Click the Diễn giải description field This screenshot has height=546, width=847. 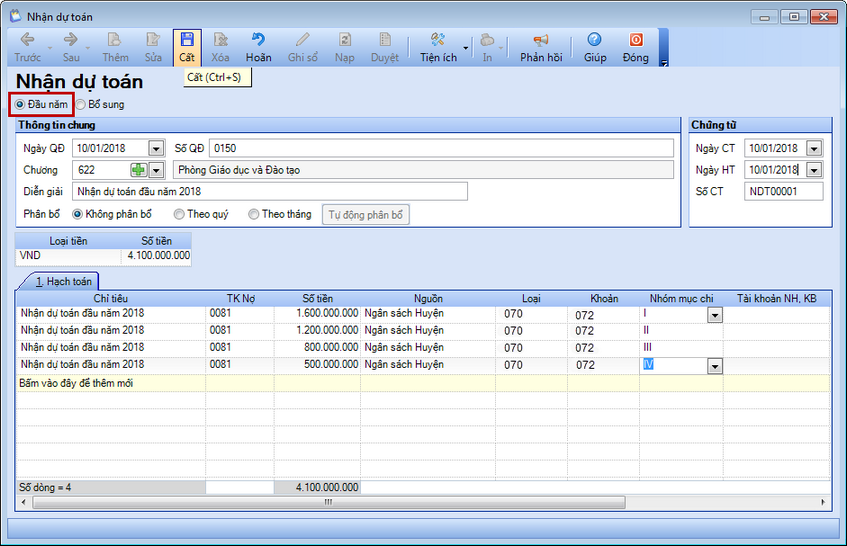(270, 192)
